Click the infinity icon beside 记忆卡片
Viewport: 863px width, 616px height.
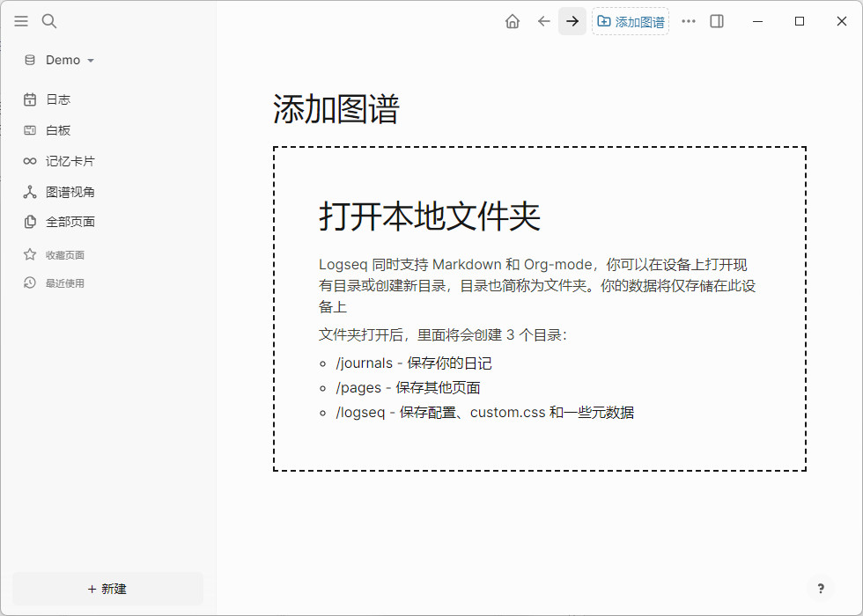[30, 161]
